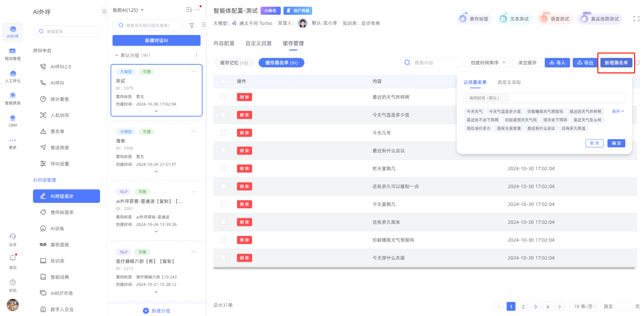Click the filter funnel icon
Image resolution: width=644 pixels, height=316 pixels.
(192, 26)
